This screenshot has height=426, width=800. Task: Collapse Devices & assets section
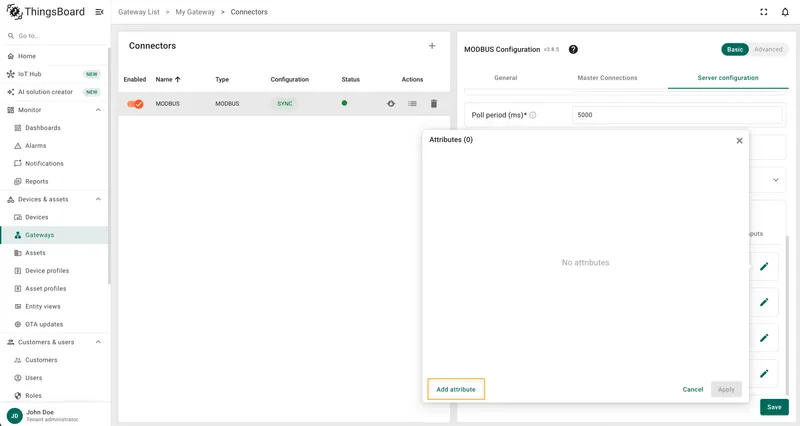[x=98, y=199]
